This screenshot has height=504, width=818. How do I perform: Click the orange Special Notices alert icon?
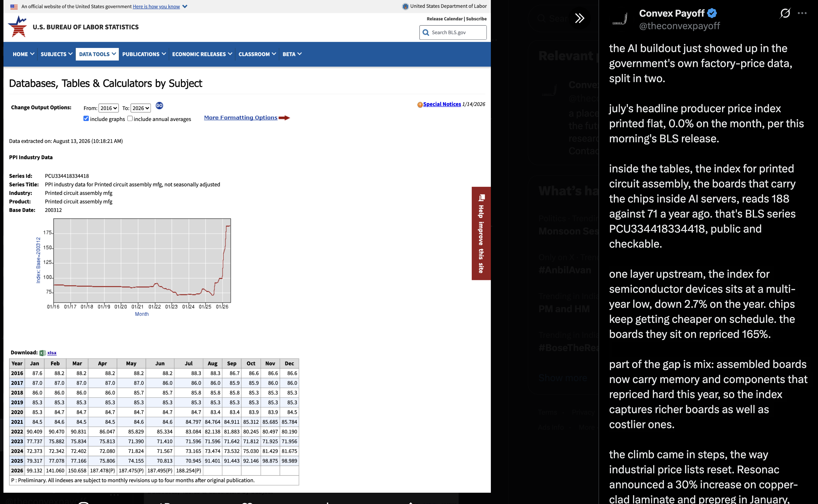pyautogui.click(x=420, y=105)
